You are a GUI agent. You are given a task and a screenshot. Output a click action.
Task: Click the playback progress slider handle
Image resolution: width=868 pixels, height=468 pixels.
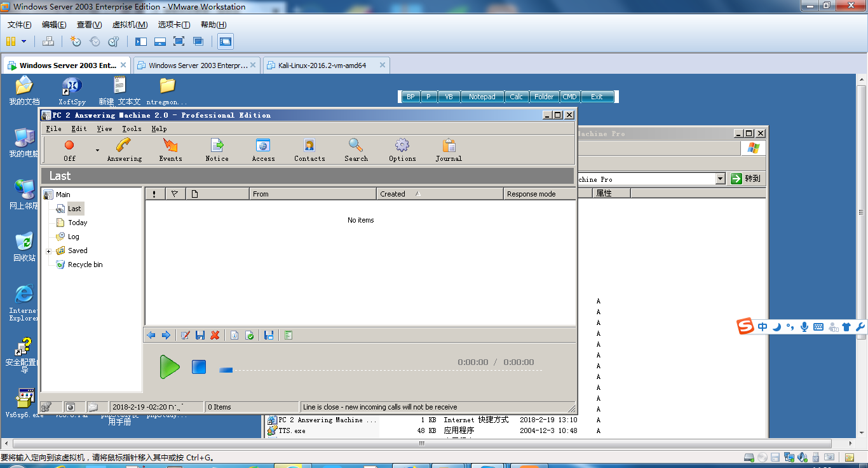226,369
